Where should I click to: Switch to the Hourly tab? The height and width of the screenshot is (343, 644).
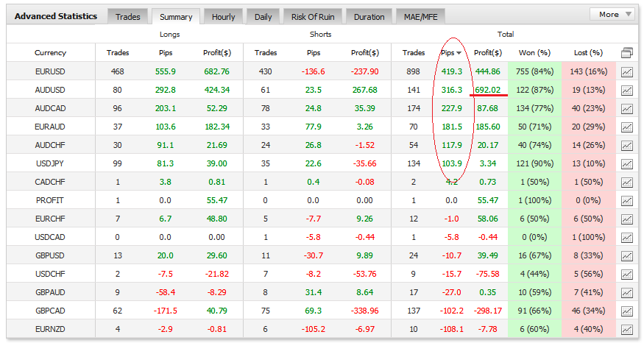click(x=224, y=17)
